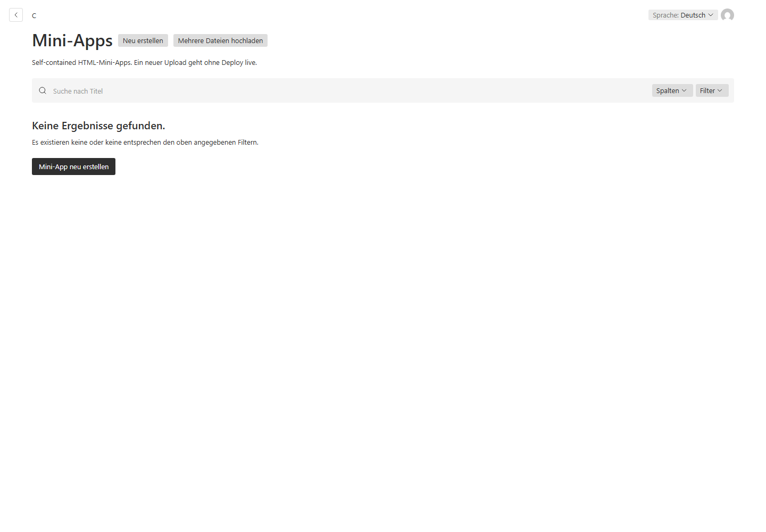
Task: Expand the Spalten columns dropdown
Action: coord(672,90)
